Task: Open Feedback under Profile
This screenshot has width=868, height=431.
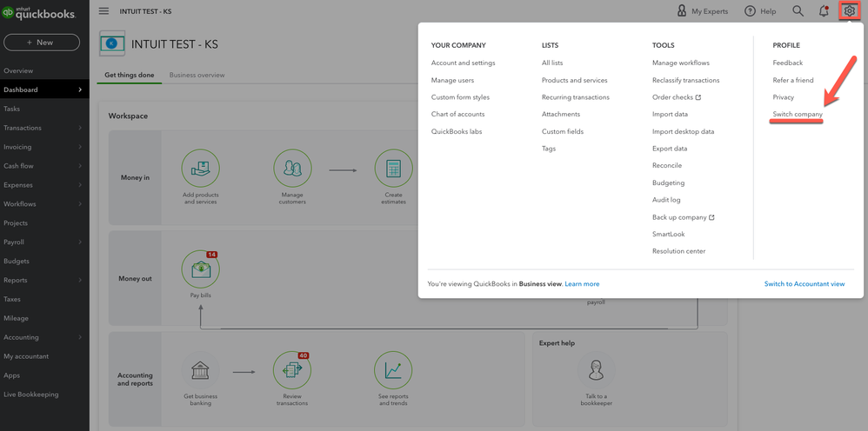Action: [x=788, y=63]
